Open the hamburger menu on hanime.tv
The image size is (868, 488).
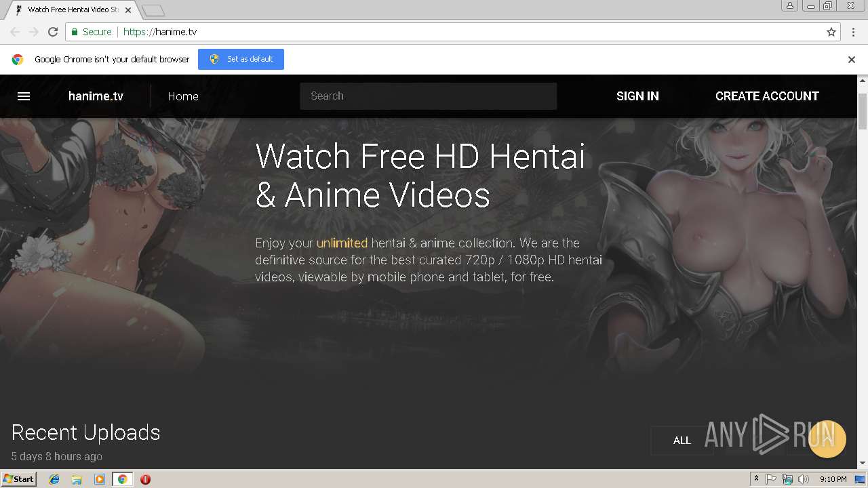24,96
